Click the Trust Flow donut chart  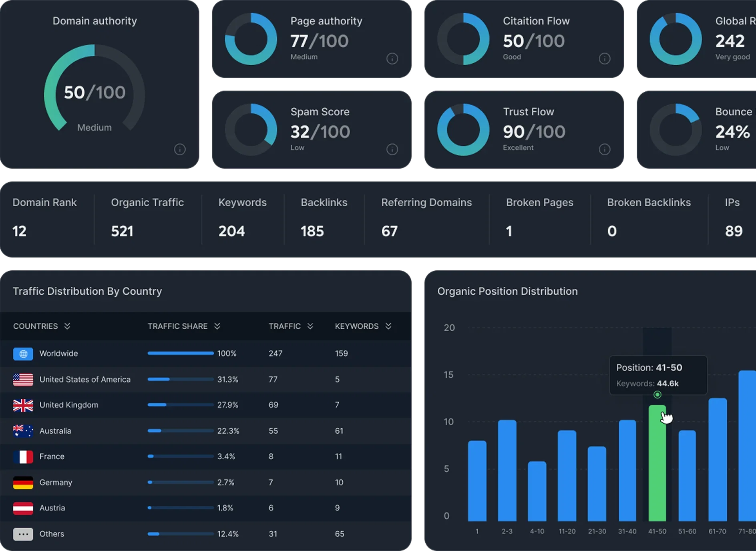tap(463, 130)
